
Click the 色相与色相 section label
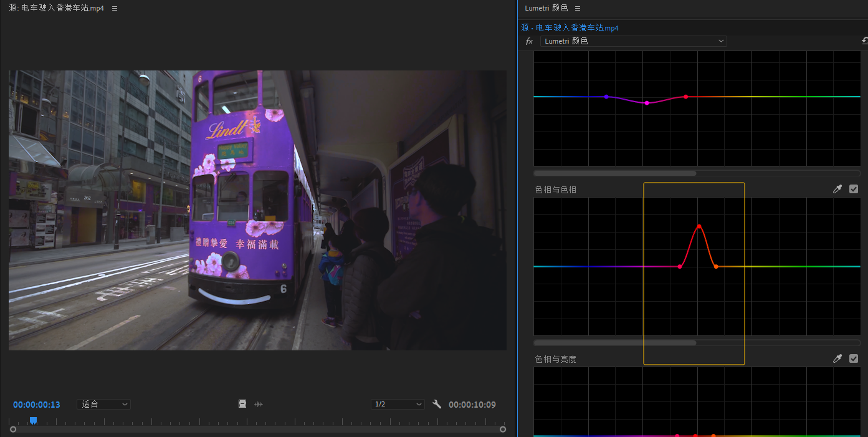pos(556,190)
